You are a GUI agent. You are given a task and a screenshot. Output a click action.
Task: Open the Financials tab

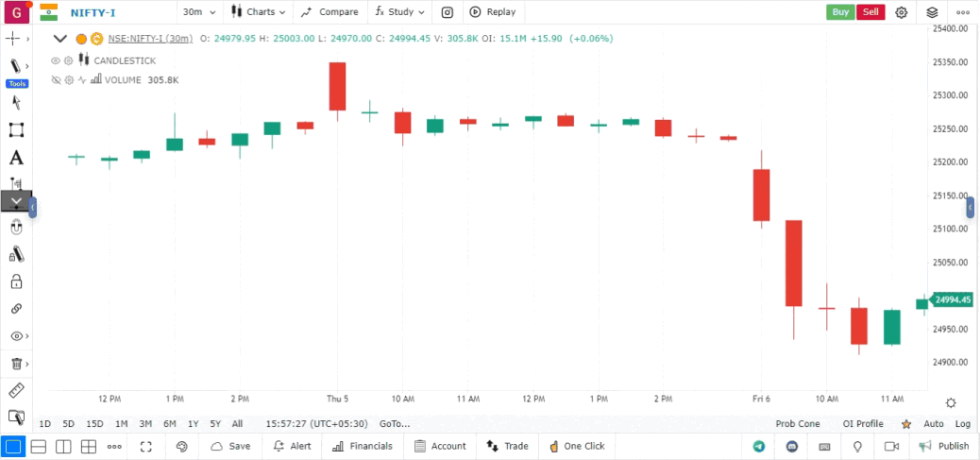[362, 446]
